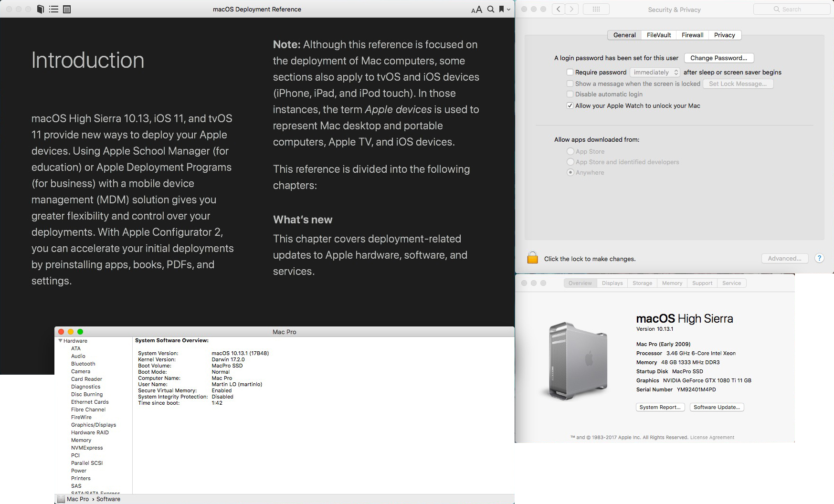The image size is (834, 504).
Task: Search the macOS Deployment Reference book
Action: click(x=491, y=9)
